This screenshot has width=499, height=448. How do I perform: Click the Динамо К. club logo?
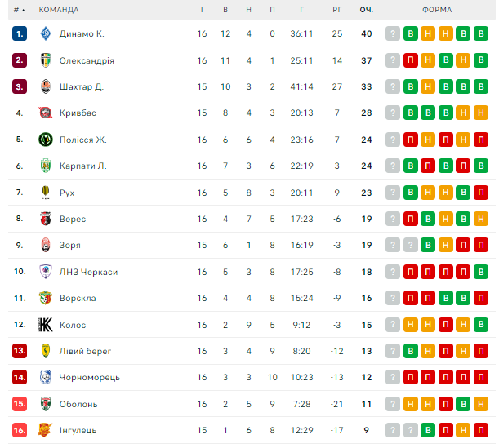point(46,34)
